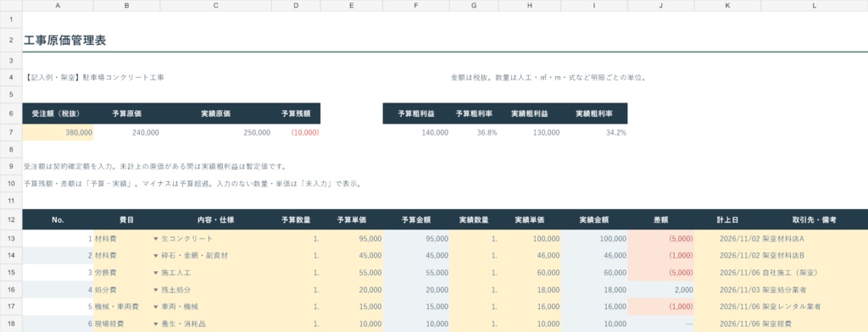
Task: Click the 予算残額 header cell
Action: click(x=296, y=113)
